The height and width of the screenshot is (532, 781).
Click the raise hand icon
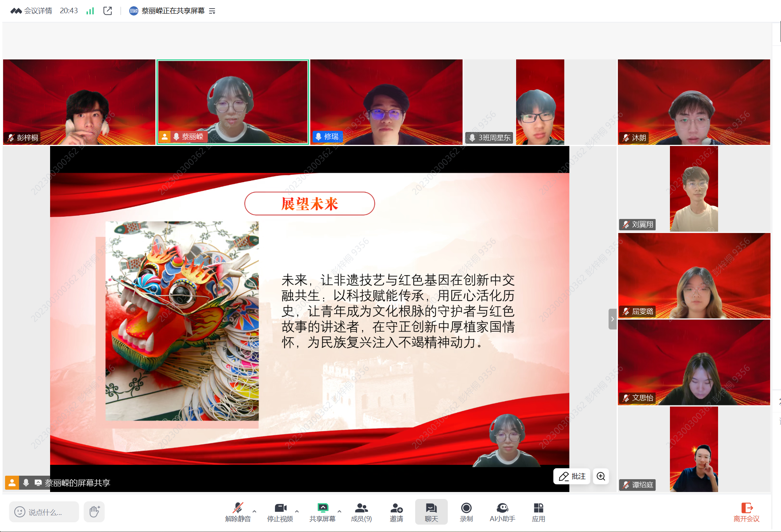tap(94, 511)
